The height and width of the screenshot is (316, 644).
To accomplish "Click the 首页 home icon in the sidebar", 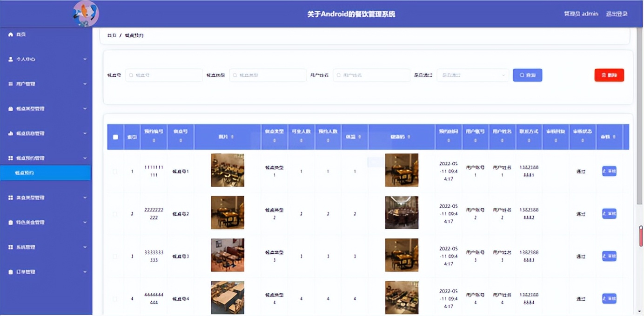I will coord(11,34).
